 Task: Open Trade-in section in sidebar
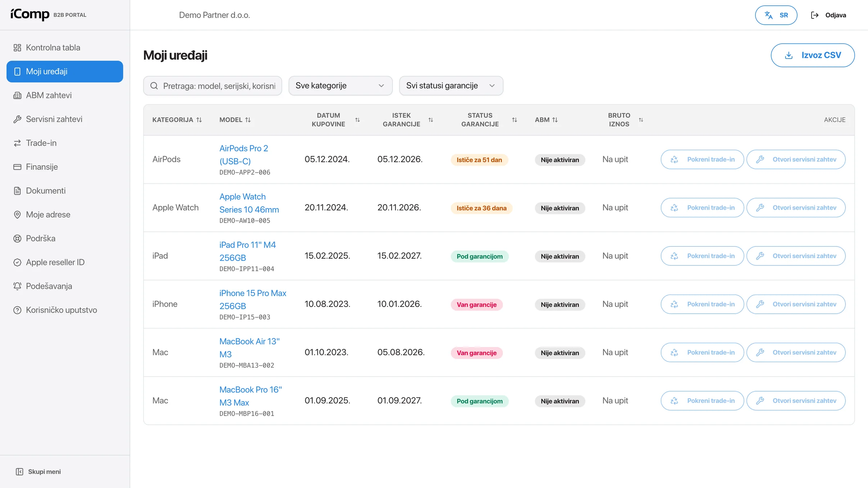pos(65,143)
